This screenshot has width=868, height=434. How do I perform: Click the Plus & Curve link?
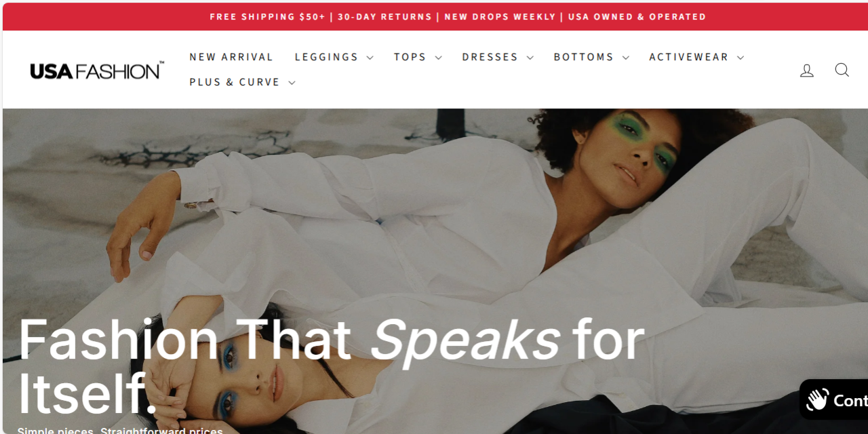pos(235,82)
